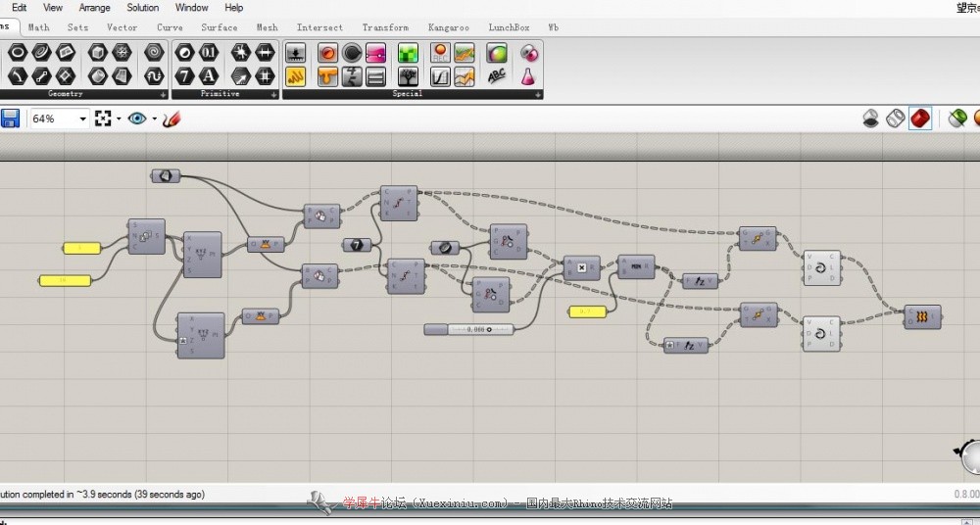Select the Graph Mapper curve icon
The height and width of the screenshot is (525, 980).
tap(440, 76)
